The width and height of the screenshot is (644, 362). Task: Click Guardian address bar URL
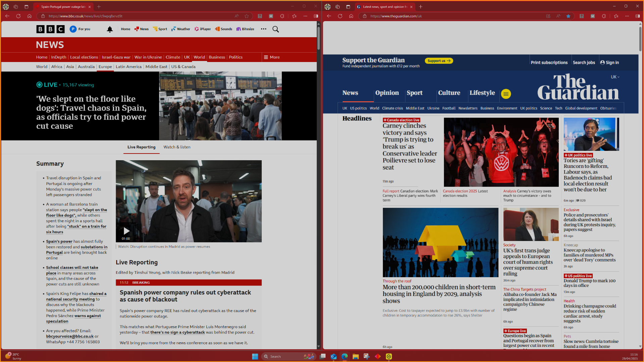point(396,16)
